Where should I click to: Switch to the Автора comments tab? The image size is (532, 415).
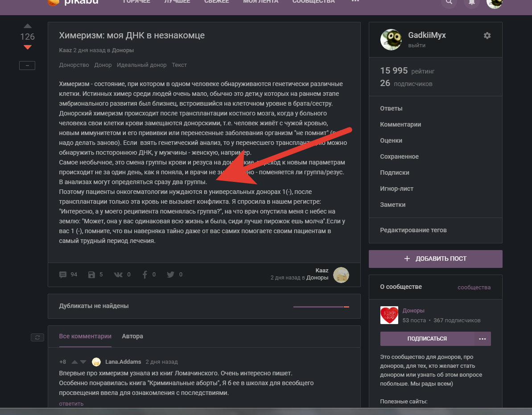point(132,336)
